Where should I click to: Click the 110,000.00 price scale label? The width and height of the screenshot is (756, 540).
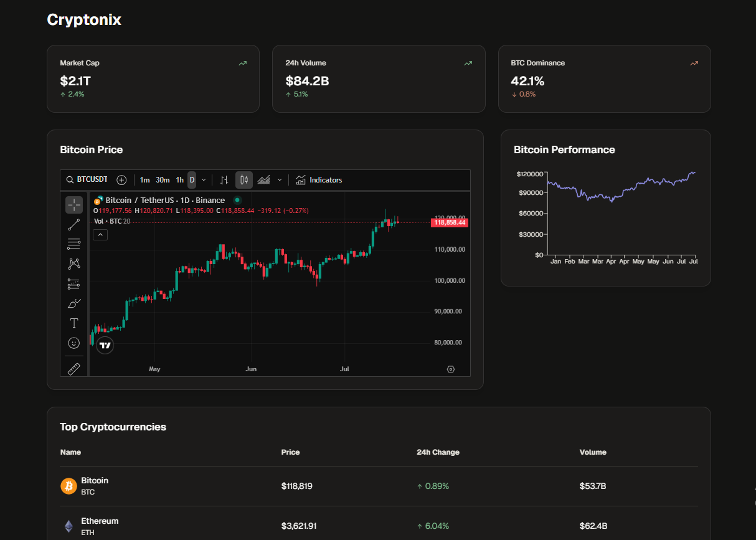tap(450, 249)
